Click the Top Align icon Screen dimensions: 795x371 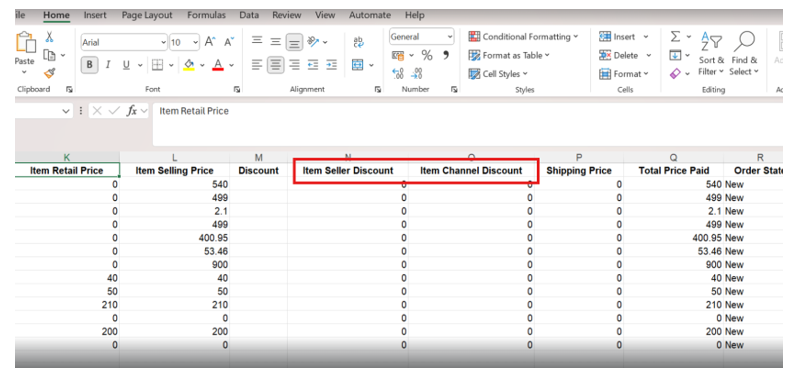click(257, 42)
